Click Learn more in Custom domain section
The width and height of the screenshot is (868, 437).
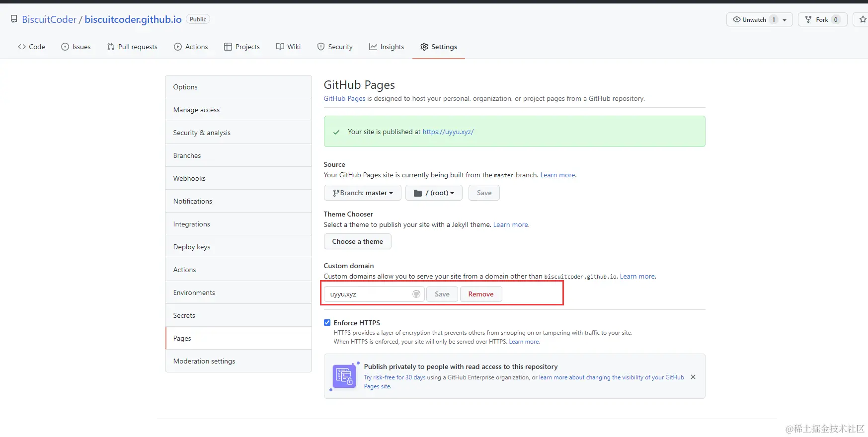point(637,276)
